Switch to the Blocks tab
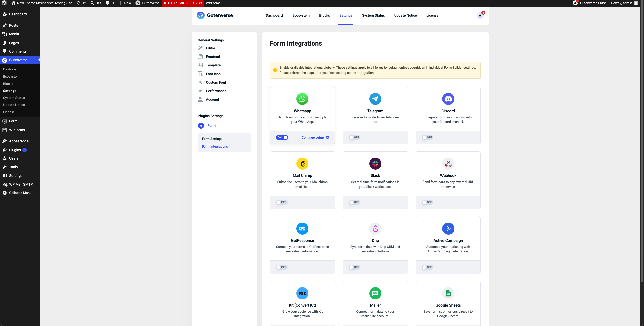The height and width of the screenshot is (326, 644). point(324,15)
